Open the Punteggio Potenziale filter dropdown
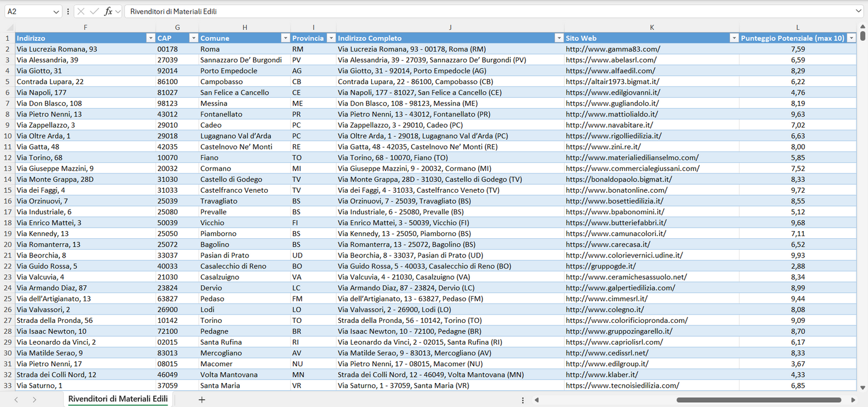The image size is (868, 407). point(851,38)
